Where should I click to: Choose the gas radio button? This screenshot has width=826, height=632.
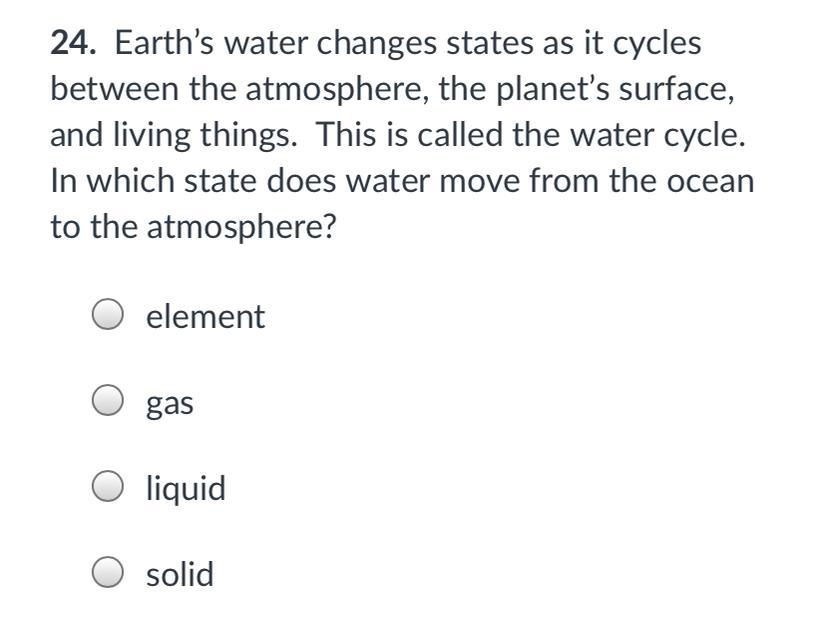(x=108, y=402)
